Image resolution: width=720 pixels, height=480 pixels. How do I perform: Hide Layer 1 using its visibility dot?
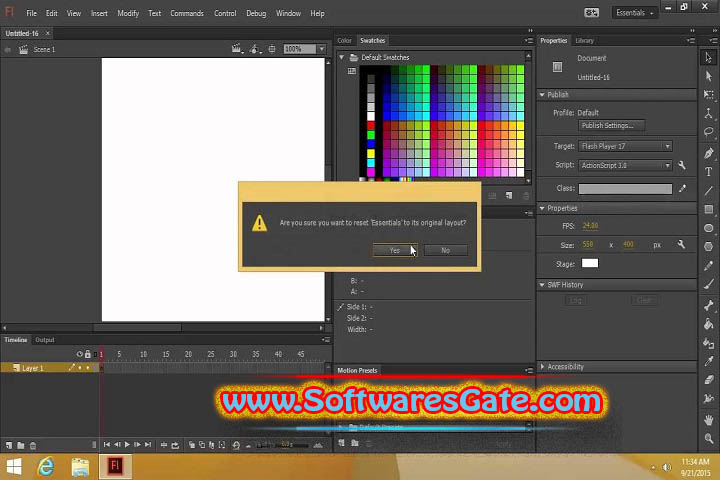tap(80, 368)
